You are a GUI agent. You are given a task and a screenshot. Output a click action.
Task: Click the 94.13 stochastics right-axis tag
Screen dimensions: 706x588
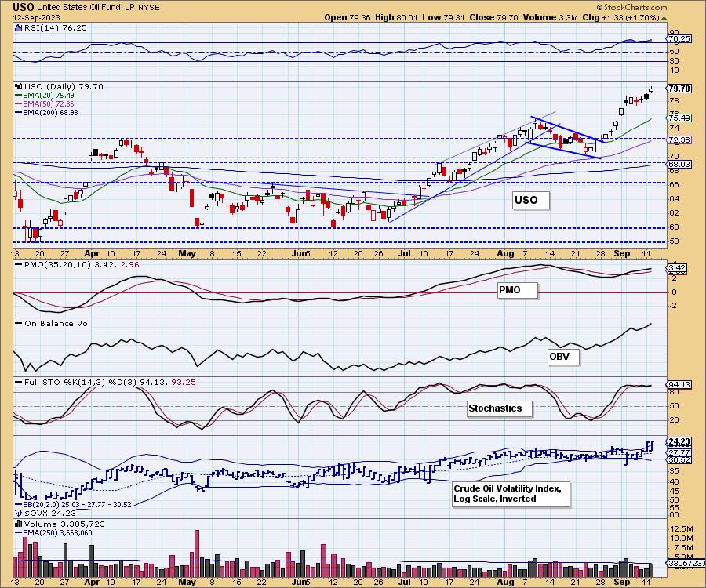coord(679,385)
